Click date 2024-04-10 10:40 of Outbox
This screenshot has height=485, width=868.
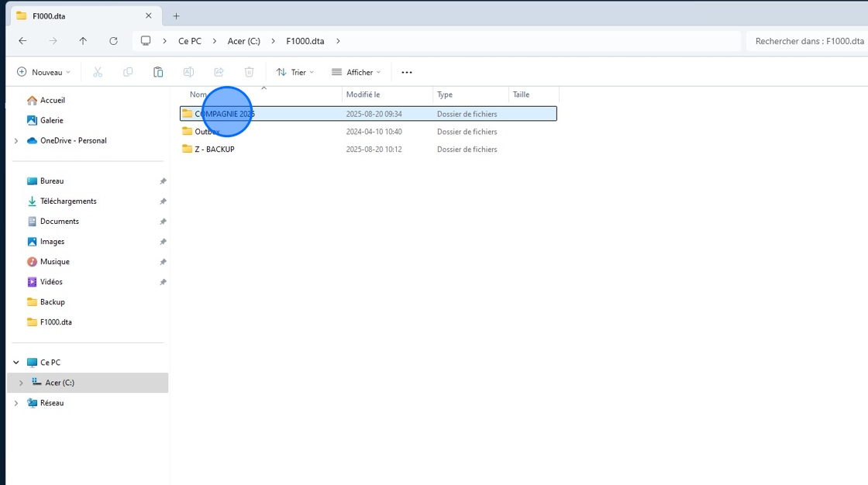pyautogui.click(x=374, y=132)
